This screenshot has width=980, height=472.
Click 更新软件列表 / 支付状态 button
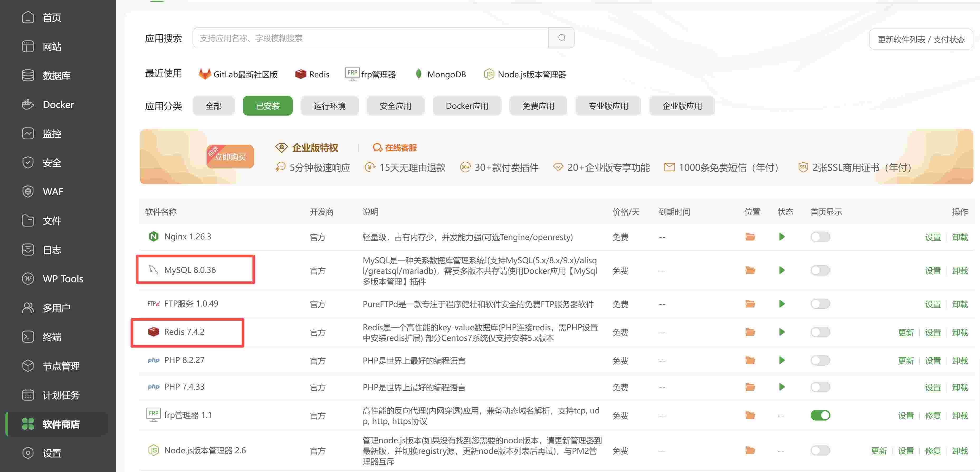[x=921, y=39]
